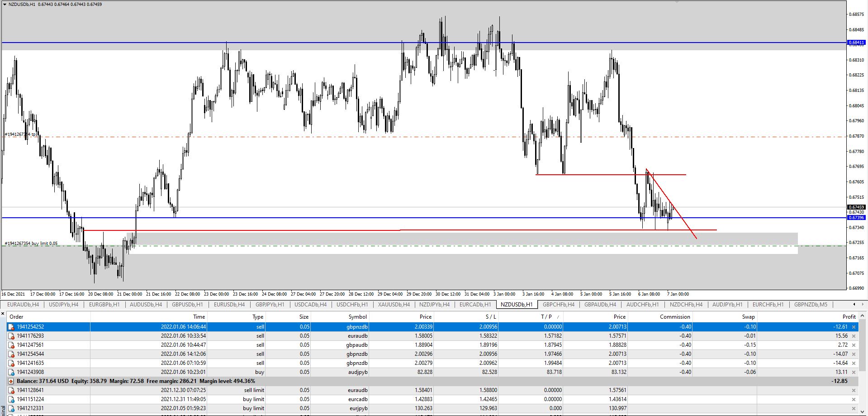Switch to the EURAUDb,H4 chart tab
This screenshot has width=868, height=416.
(23, 305)
